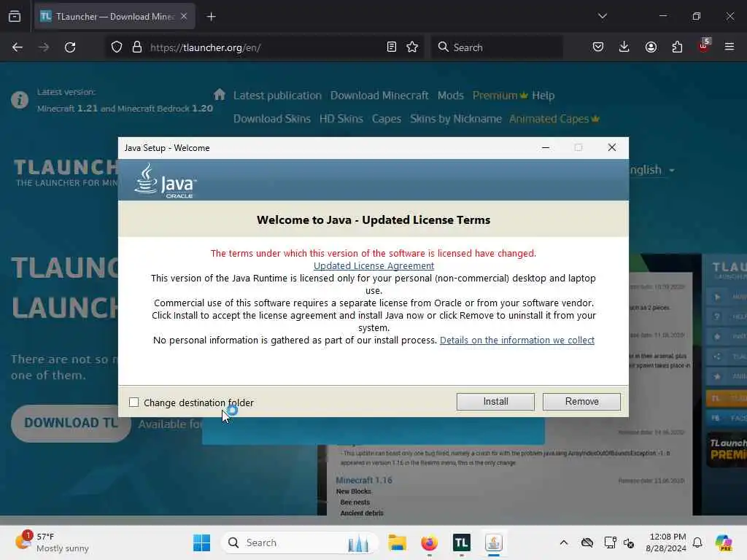Click the Windows taskbar Search box
Viewport: 747px width, 560px height.
click(300, 542)
